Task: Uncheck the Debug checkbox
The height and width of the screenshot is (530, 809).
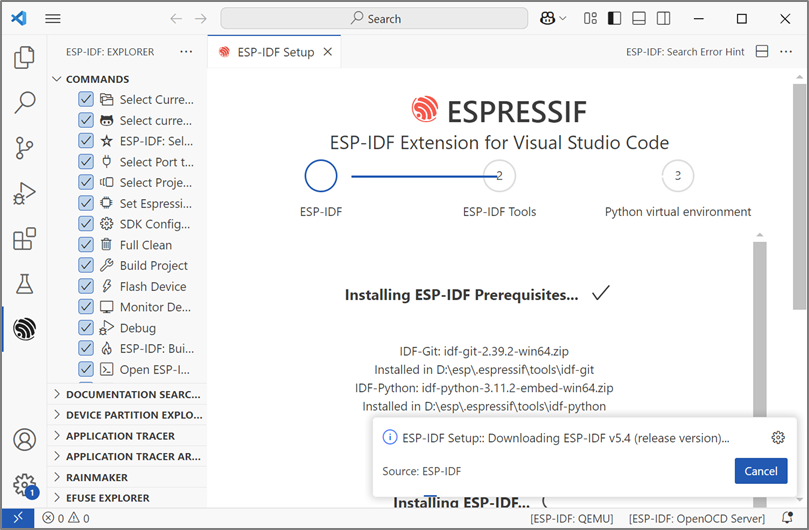Action: pos(86,328)
